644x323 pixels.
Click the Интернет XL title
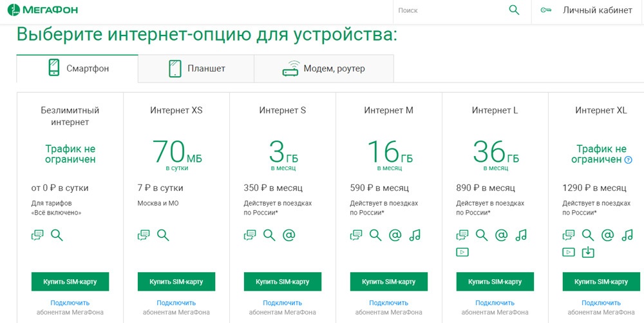point(601,110)
